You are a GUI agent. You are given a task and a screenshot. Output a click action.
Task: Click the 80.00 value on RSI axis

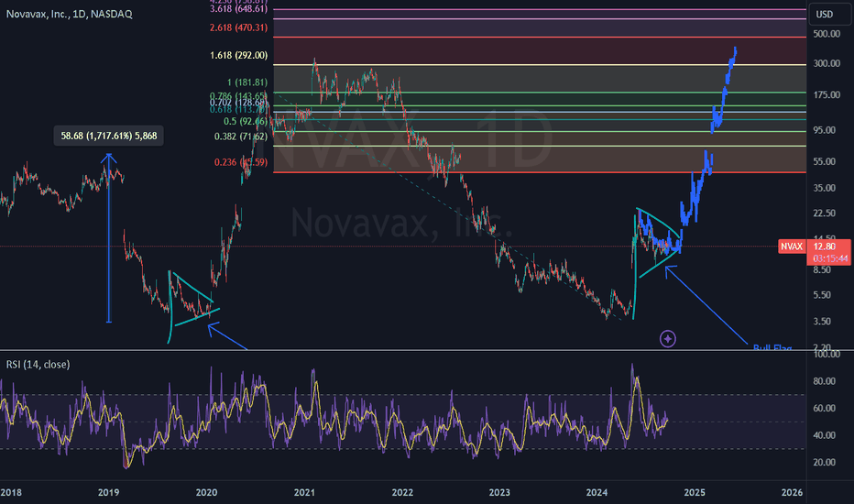[825, 381]
